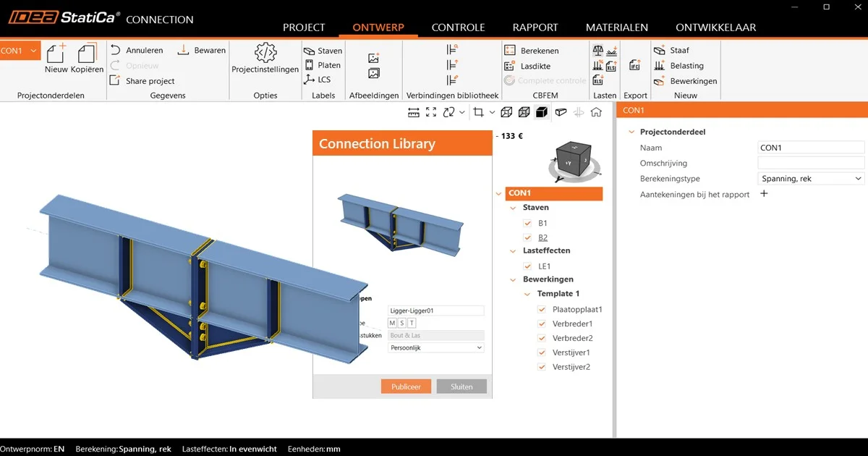
Task: Switch to the PROJECT tab
Action: (x=304, y=28)
